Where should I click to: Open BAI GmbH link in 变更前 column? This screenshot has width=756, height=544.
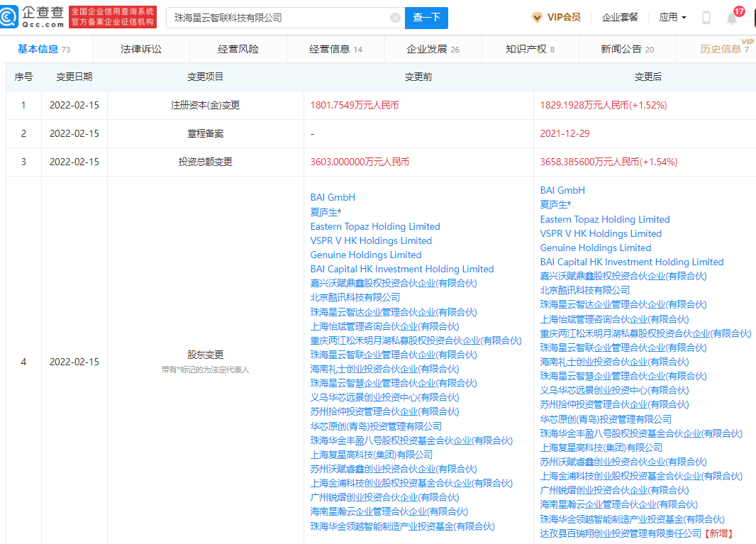[333, 197]
